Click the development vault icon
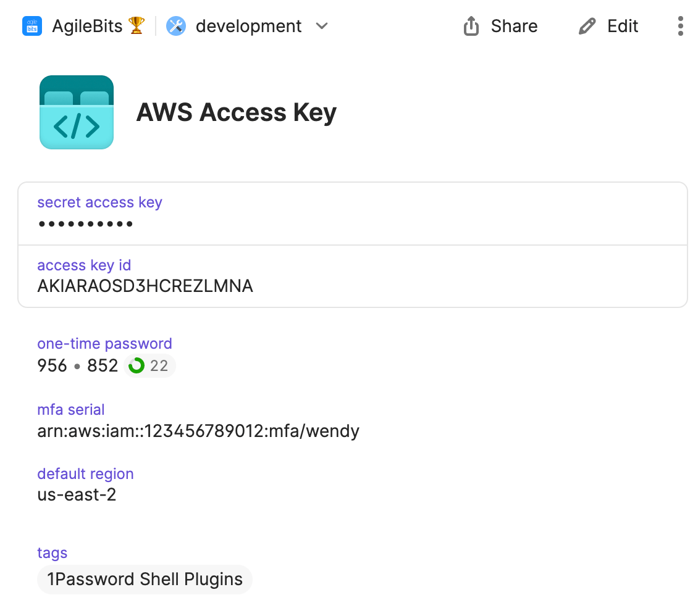Screen dimensions: 698x616 175,26
